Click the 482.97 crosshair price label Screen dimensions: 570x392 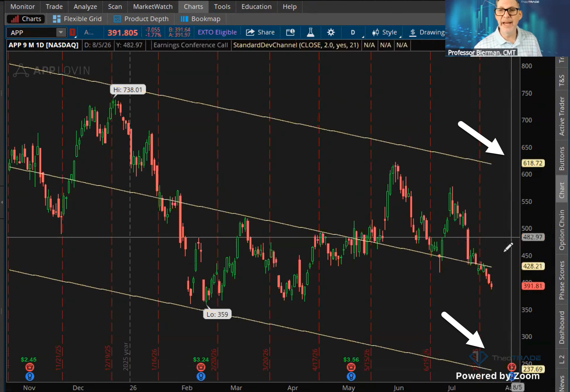click(x=533, y=237)
